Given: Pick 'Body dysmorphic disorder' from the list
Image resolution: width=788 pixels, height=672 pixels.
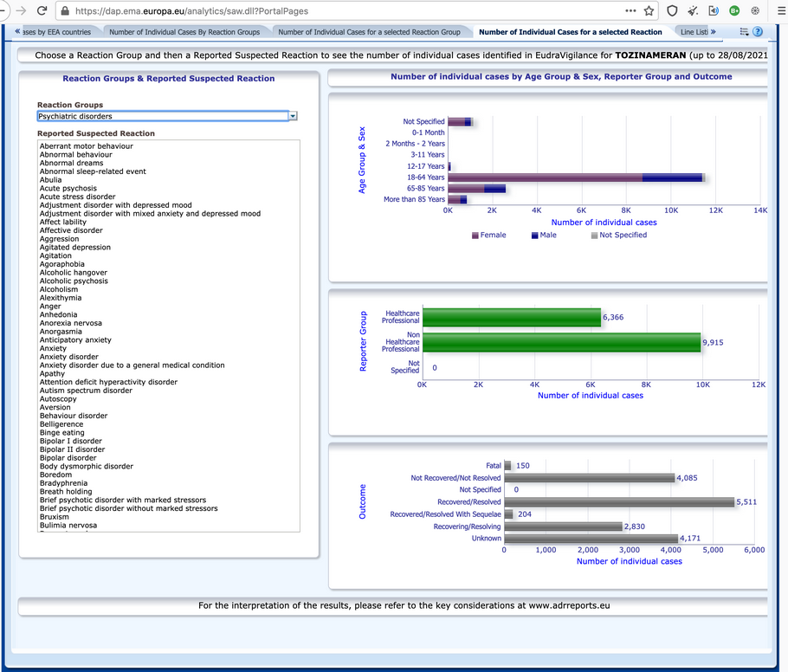Looking at the screenshot, I should 87,467.
